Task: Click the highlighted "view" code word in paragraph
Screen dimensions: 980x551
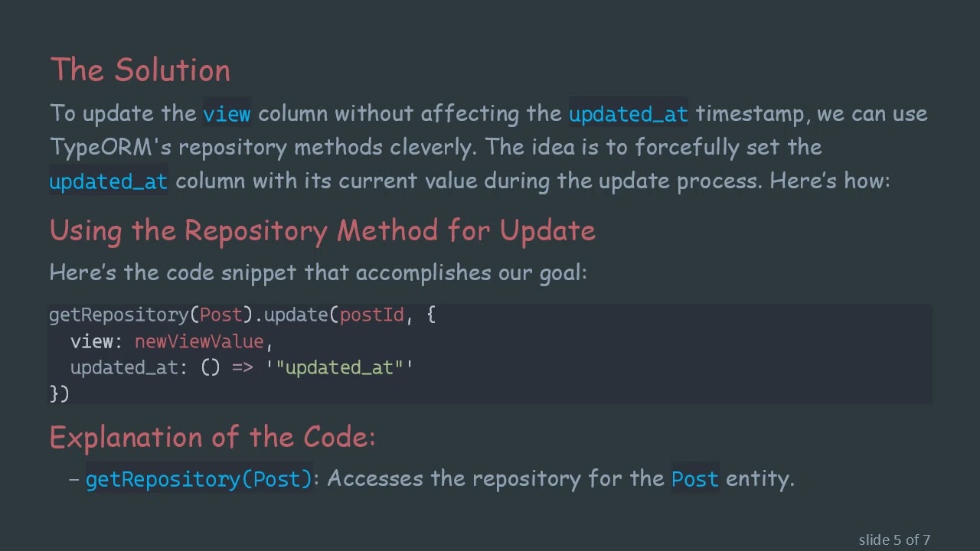Action: click(227, 114)
